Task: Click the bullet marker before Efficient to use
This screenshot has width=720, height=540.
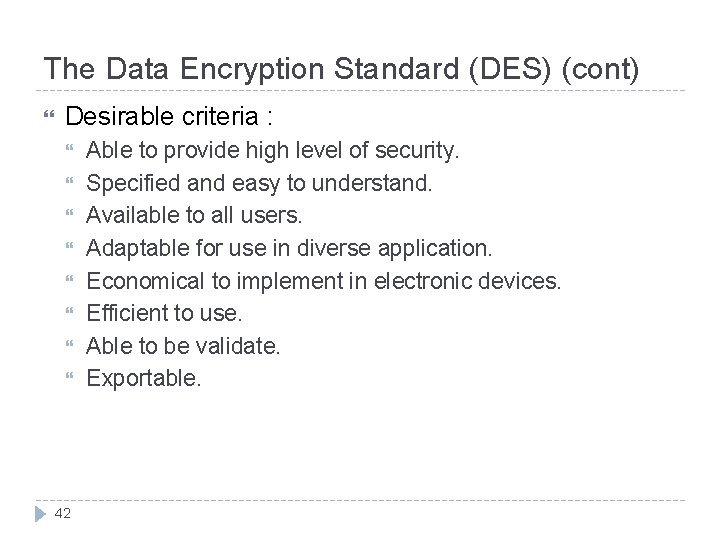Action: (x=70, y=314)
